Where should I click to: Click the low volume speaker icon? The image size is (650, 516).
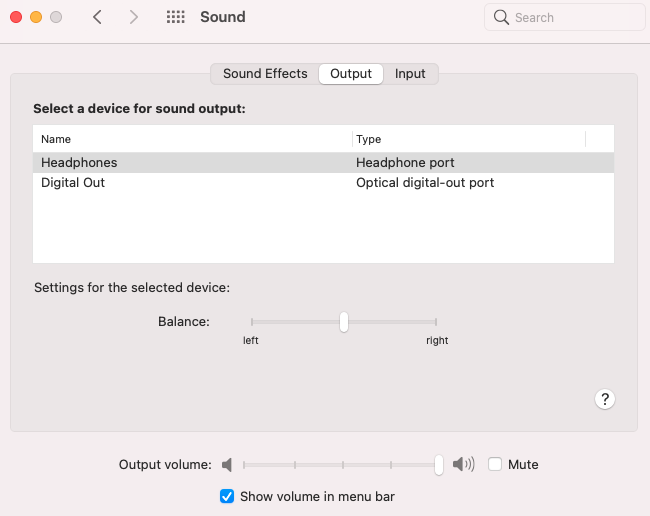[228, 464]
